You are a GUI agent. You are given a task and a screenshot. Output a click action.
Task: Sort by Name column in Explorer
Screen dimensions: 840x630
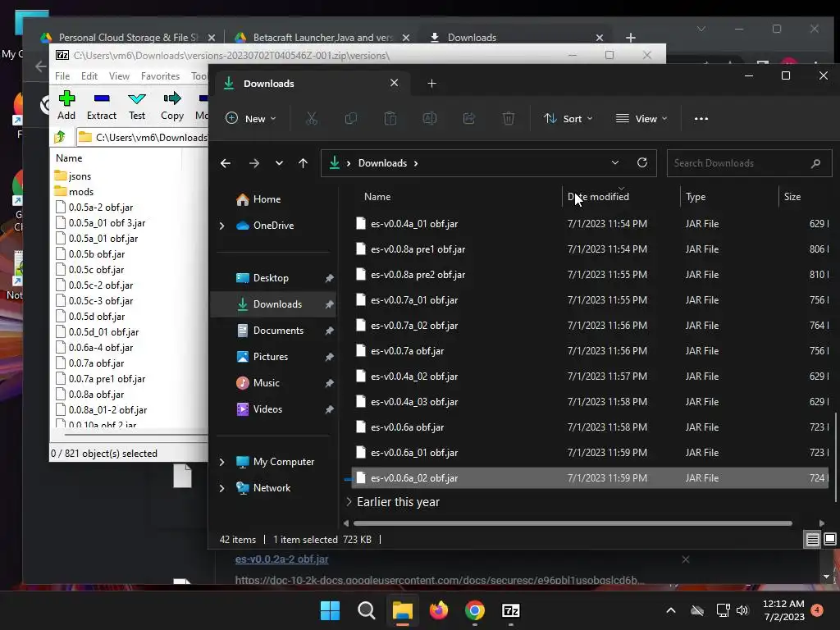377,197
